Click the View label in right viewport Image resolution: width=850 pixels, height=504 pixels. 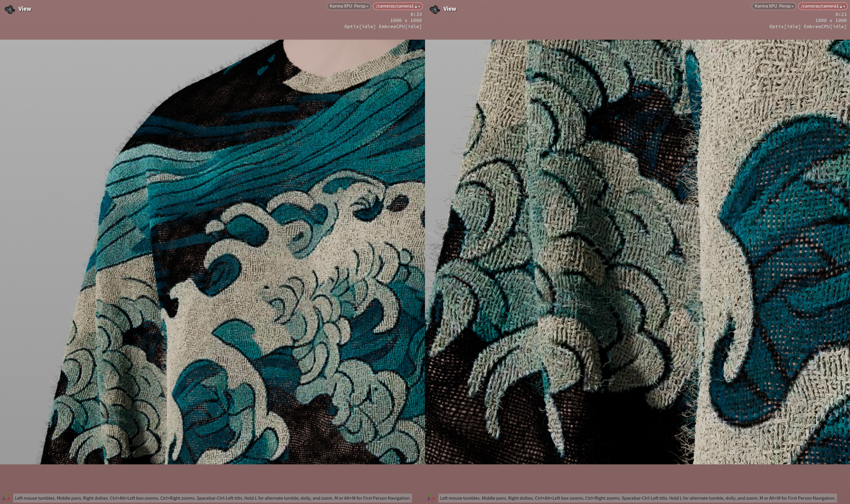pyautogui.click(x=450, y=9)
